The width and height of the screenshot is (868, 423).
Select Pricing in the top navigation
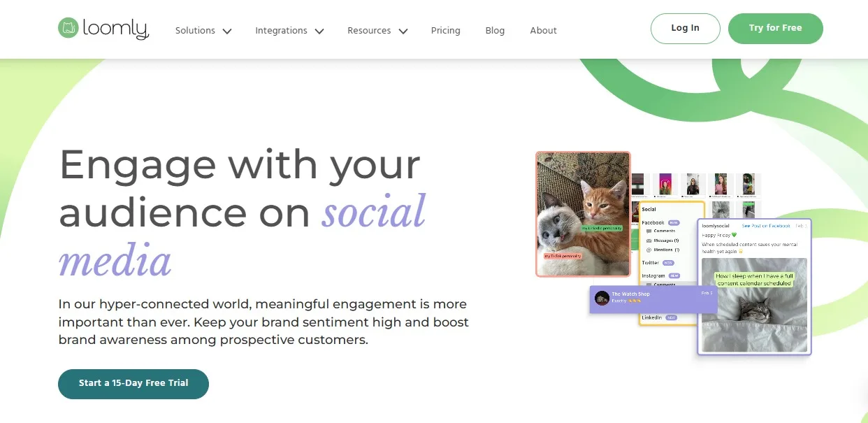[x=445, y=30]
